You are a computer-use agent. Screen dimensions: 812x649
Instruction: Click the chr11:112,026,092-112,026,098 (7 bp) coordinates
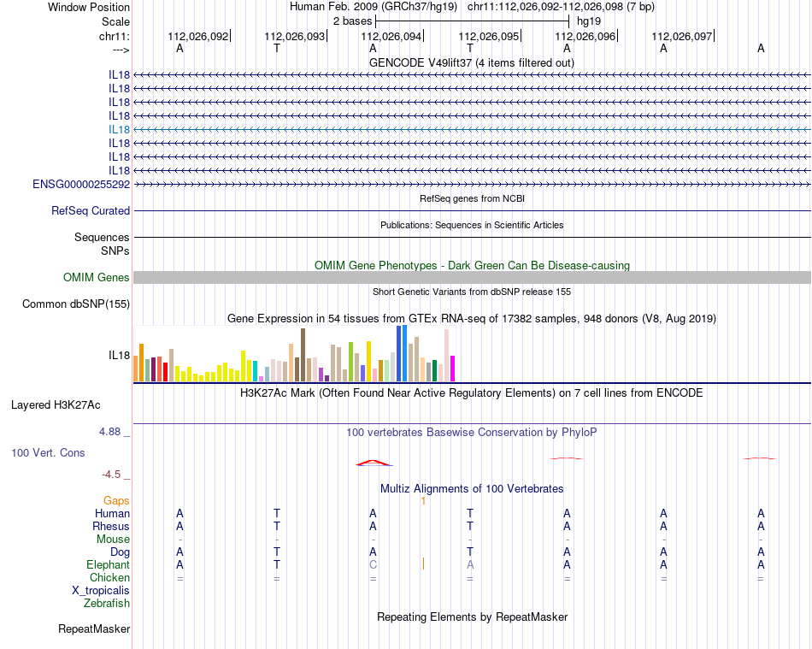561,7
